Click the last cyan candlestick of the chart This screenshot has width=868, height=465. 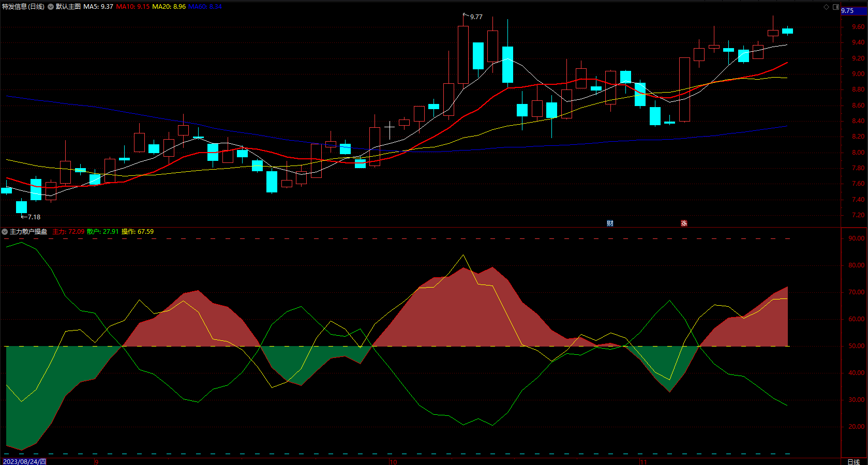click(x=787, y=31)
